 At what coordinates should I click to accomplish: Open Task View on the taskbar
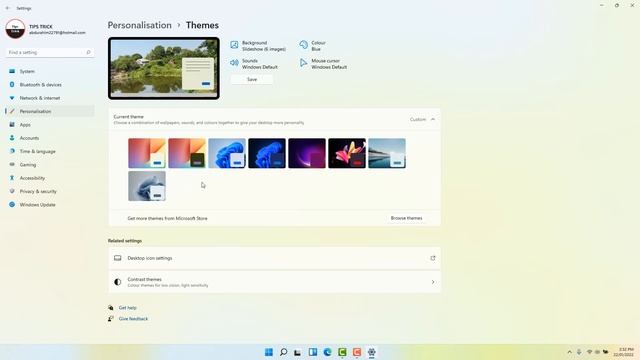pyautogui.click(x=298, y=352)
